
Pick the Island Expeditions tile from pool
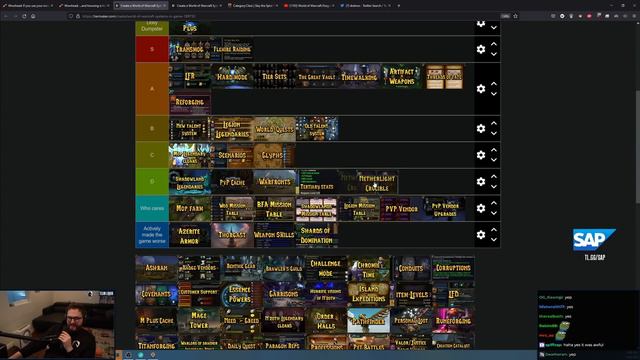368,294
